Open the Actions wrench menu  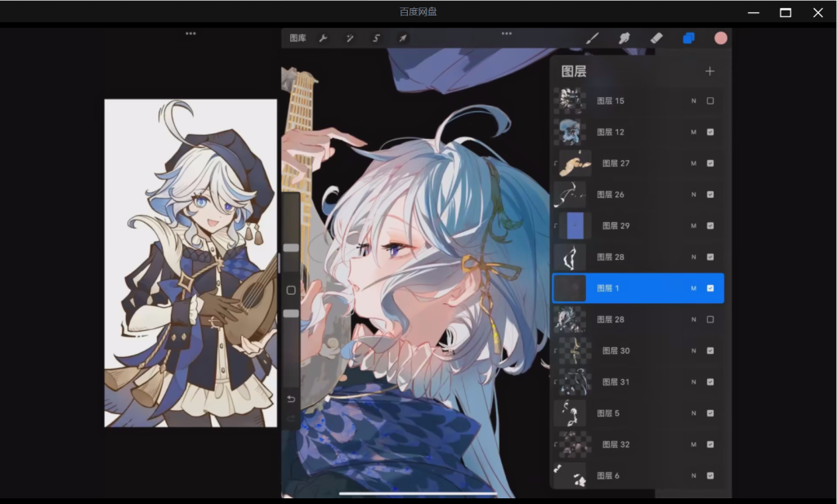(323, 38)
